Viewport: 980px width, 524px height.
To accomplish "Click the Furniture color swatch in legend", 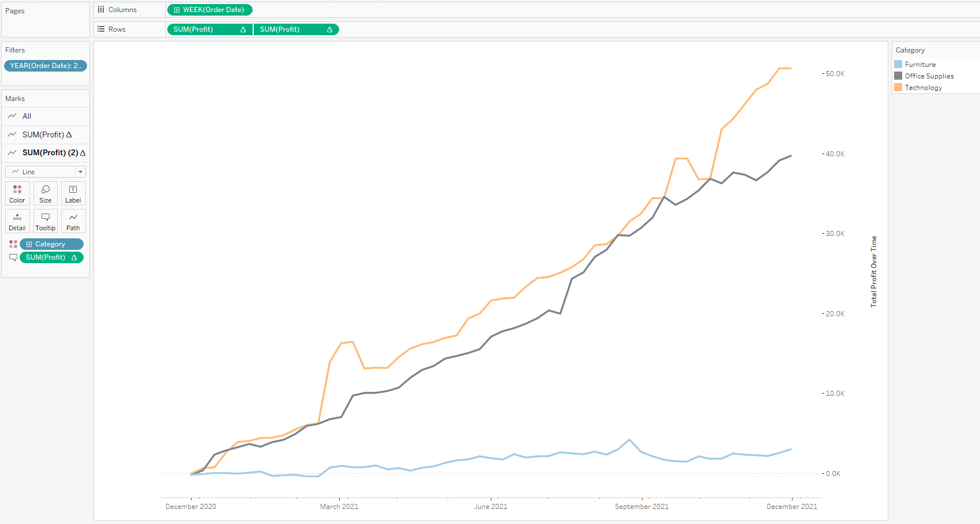I will click(898, 65).
